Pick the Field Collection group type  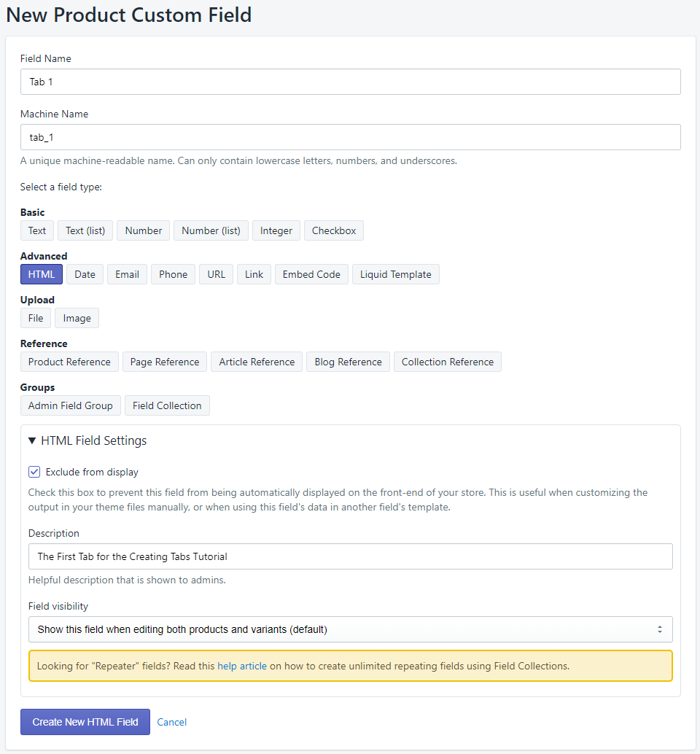167,405
